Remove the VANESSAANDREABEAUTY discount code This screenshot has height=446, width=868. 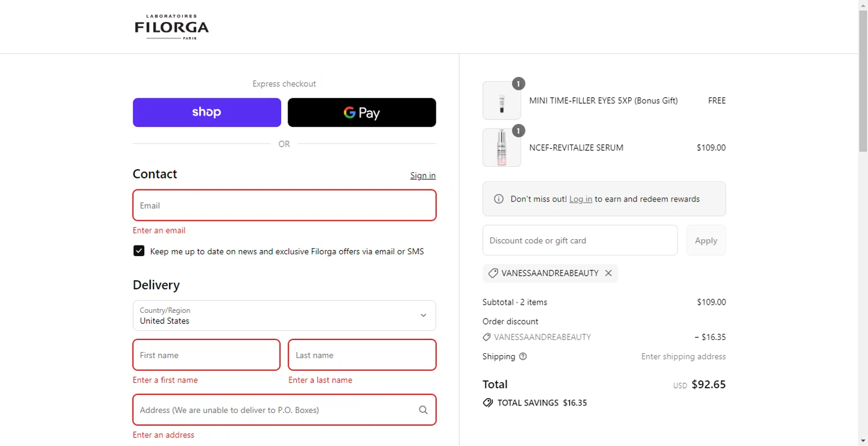[x=608, y=273]
